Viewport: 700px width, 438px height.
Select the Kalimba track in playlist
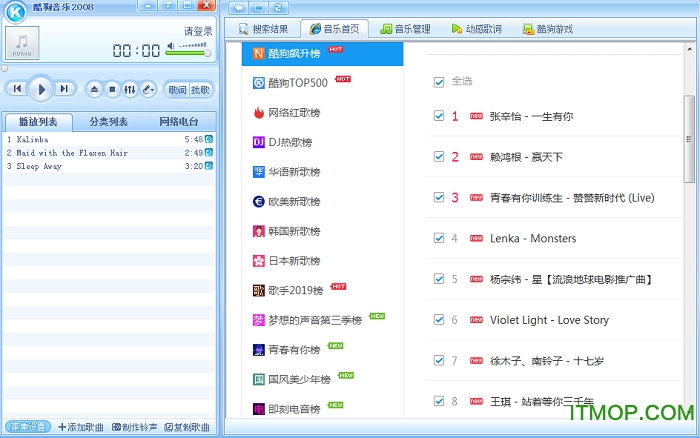(x=108, y=139)
